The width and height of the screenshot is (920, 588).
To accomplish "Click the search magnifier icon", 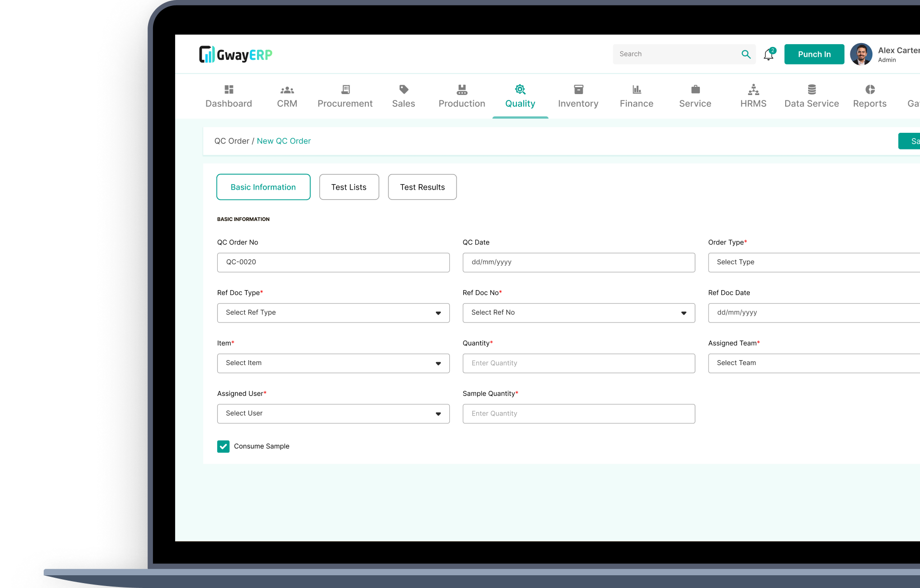I will pyautogui.click(x=746, y=54).
